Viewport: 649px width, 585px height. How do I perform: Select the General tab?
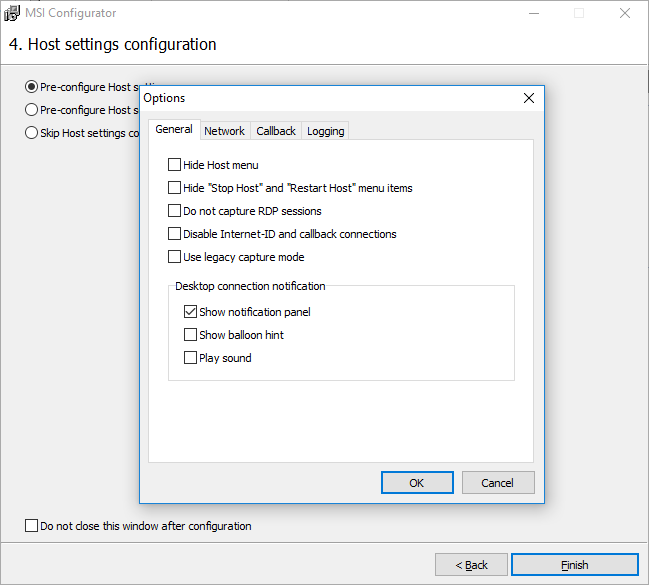pos(174,130)
